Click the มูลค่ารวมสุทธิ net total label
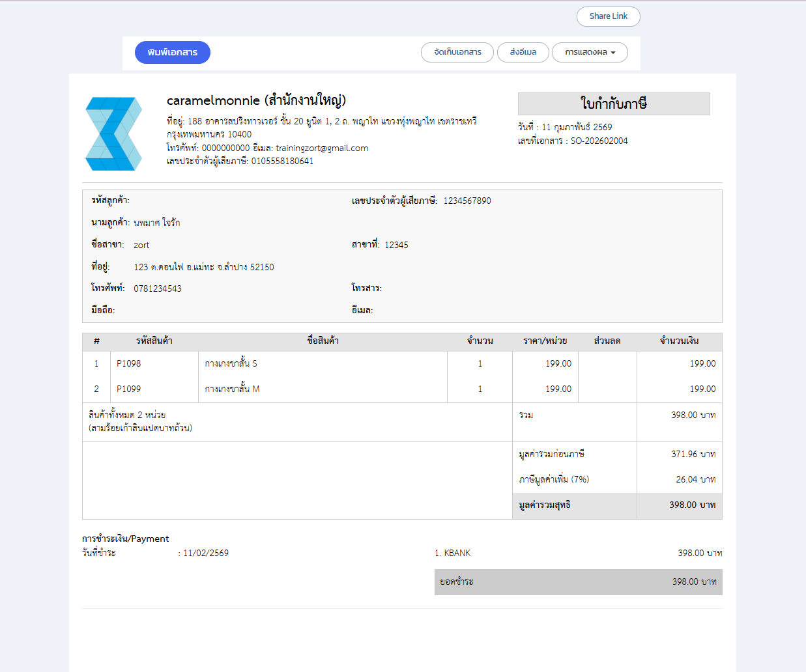The image size is (806, 672). 545,505
